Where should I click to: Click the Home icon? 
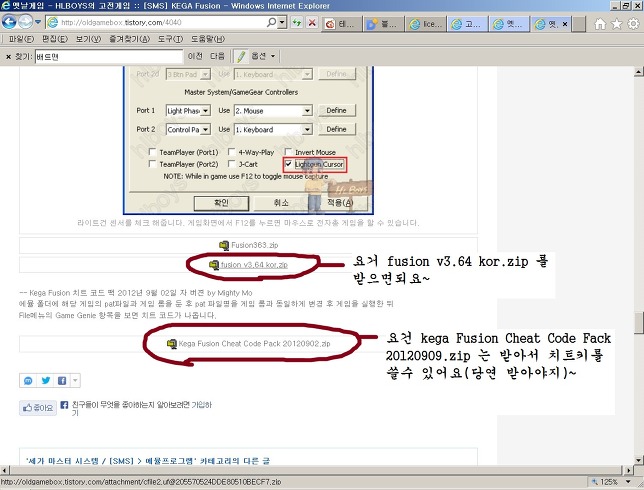click(600, 24)
